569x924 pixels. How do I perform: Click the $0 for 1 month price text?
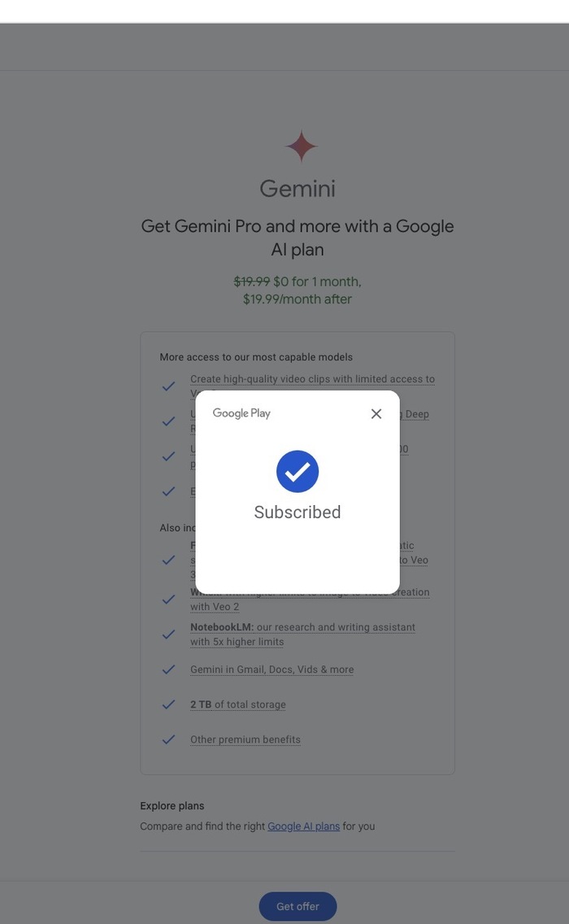(x=317, y=281)
